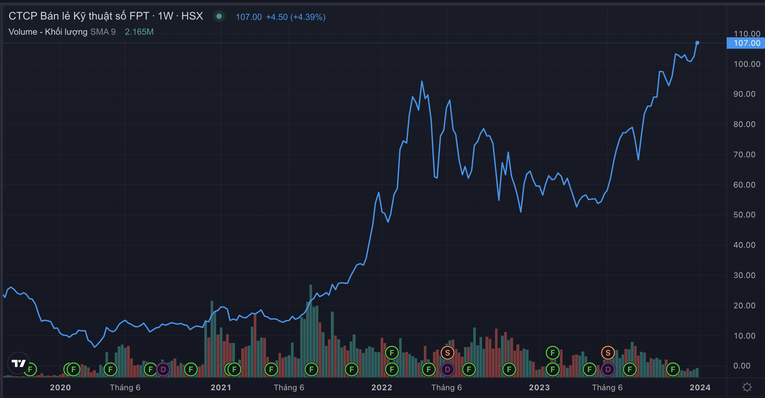Click the 2024 label on time axis

[700, 387]
